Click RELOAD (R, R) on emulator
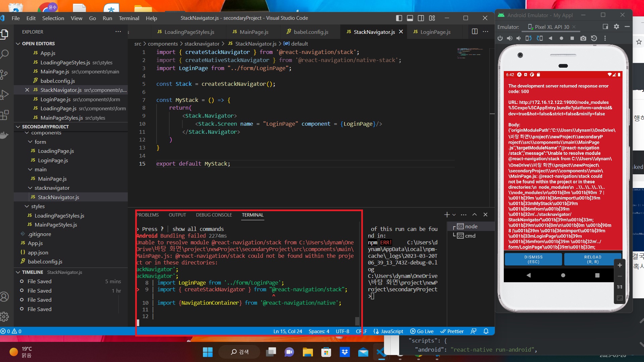This screenshot has height=362, width=644. 593,259
